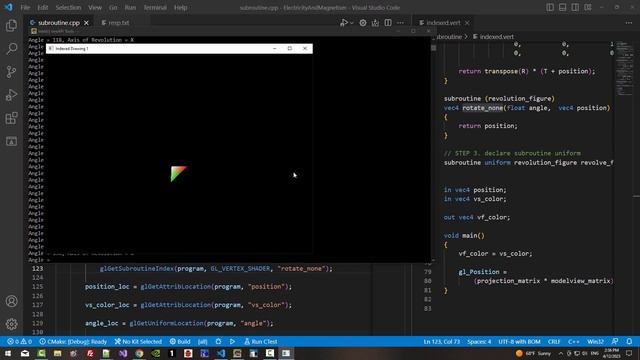This screenshot has height=360, width=640.
Task: Click Ln 123, Col 73 status item
Action: point(442,342)
